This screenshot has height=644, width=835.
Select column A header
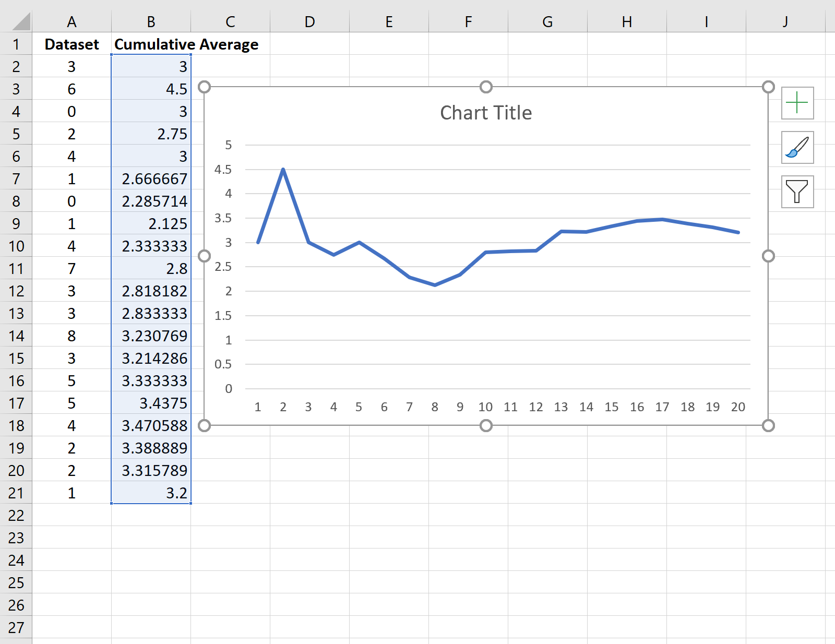72,22
